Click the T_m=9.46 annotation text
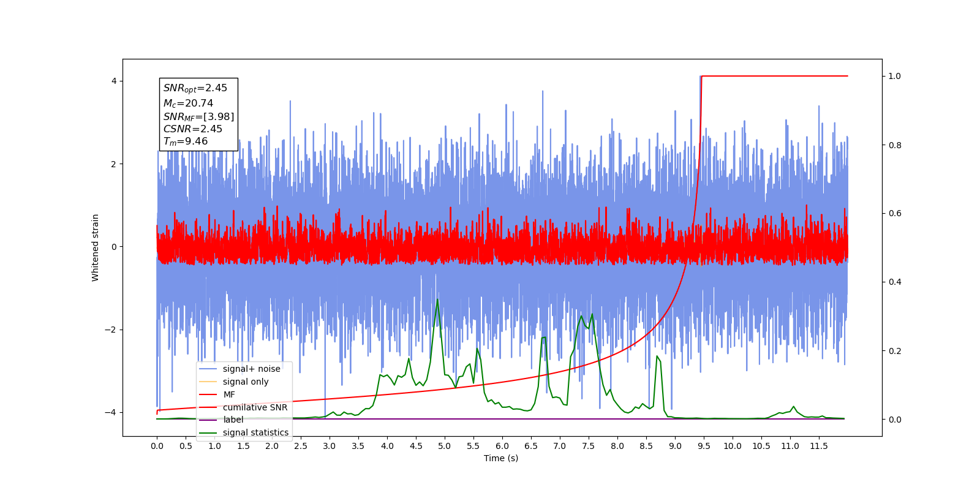Screen dimensions: 980x490 185,141
